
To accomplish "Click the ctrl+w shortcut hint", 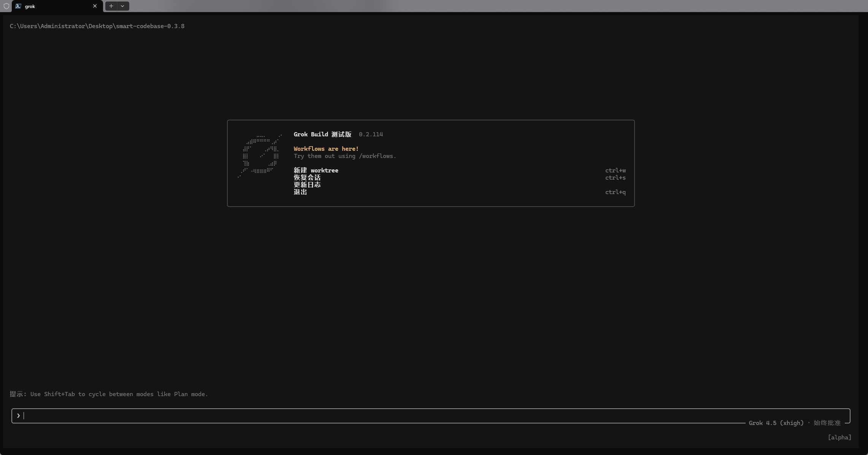I will click(x=616, y=171).
